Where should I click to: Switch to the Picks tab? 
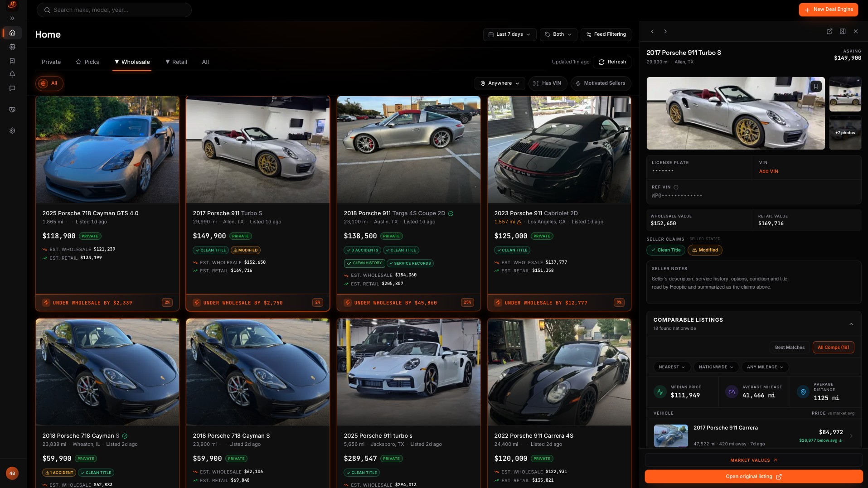87,62
